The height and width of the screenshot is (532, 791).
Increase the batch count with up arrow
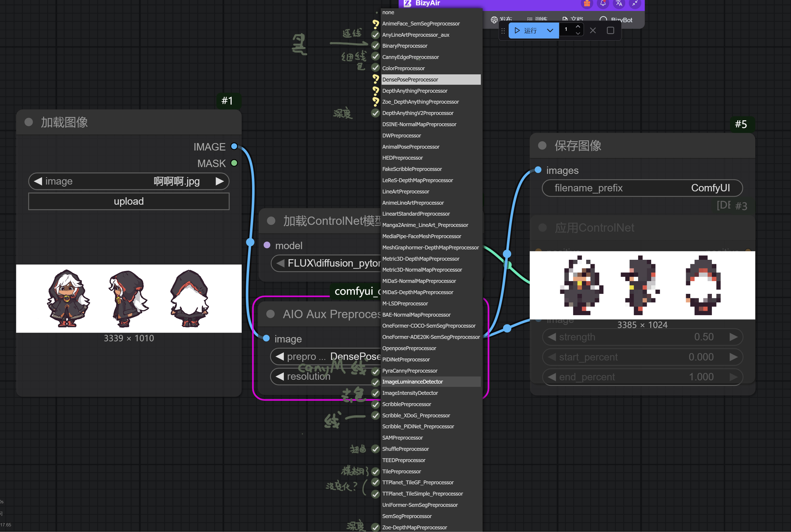pos(578,27)
